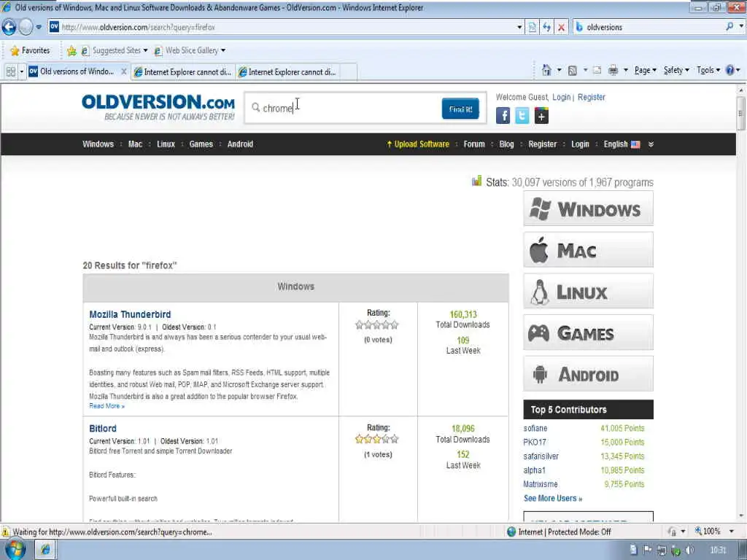Click See More Users link
Screen dimensions: 747x560
(x=553, y=498)
